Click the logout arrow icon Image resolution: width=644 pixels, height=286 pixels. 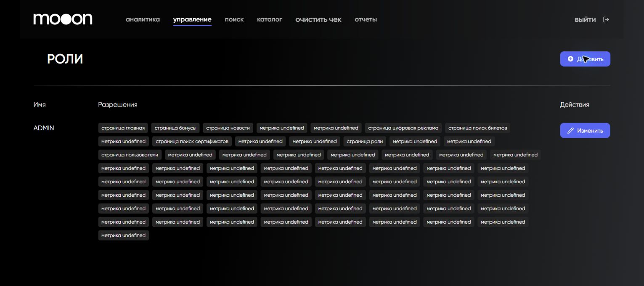point(606,19)
